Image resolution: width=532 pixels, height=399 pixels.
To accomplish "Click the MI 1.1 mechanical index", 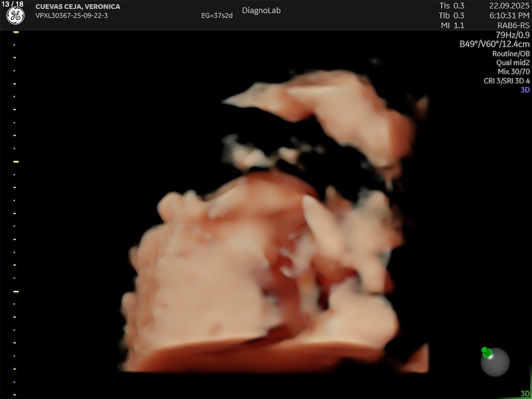I will pos(452,25).
